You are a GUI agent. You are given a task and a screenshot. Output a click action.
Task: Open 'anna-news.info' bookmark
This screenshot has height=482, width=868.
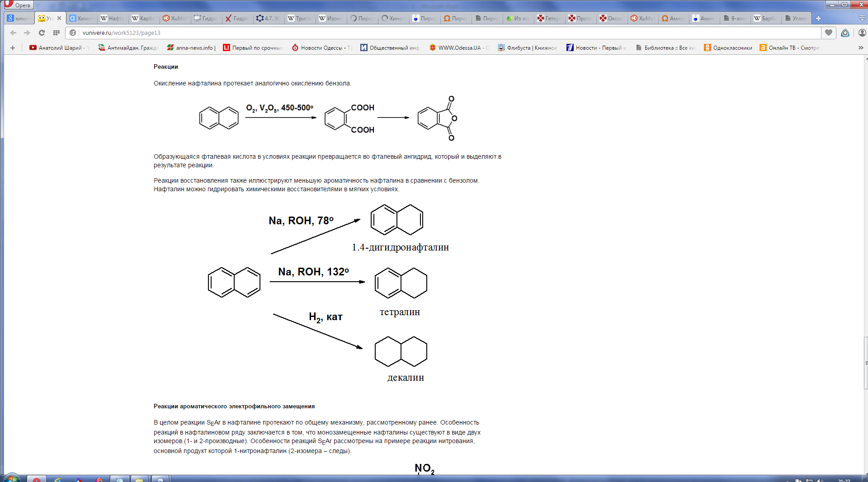point(191,47)
